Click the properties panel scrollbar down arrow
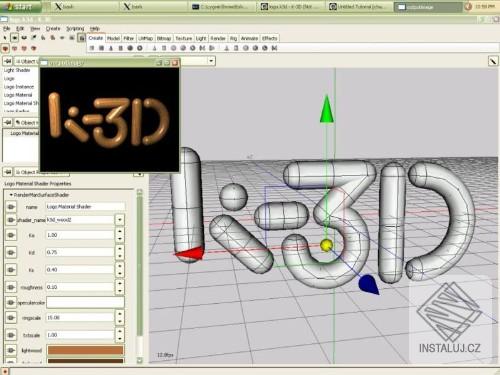500x375 pixels. (140, 360)
